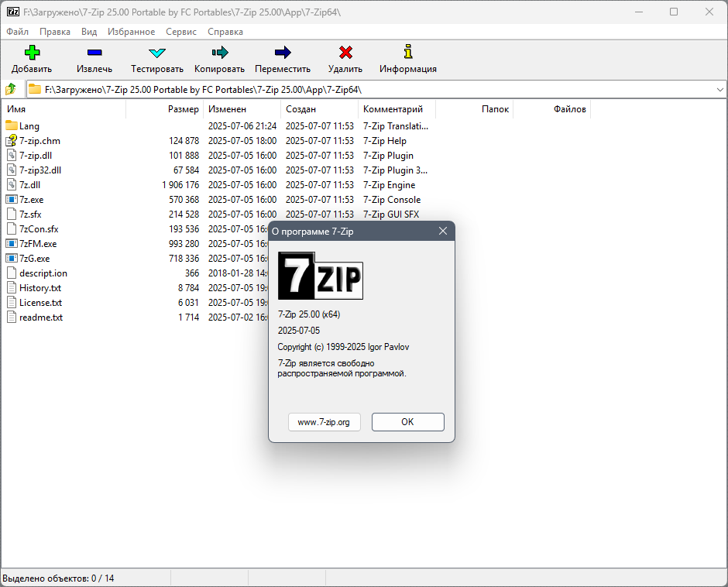The width and height of the screenshot is (728, 587).
Task: Click the 7-Zip Help comment cell
Action: 385,141
